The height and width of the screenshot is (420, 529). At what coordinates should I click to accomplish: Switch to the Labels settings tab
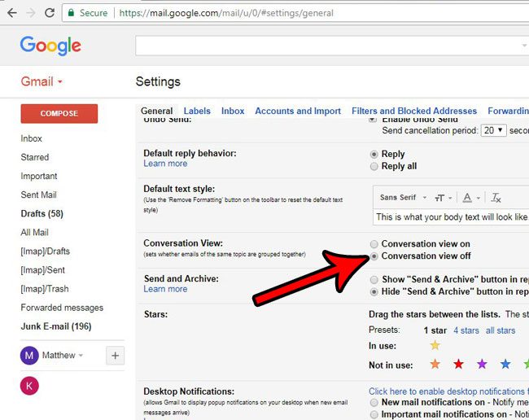(x=197, y=112)
